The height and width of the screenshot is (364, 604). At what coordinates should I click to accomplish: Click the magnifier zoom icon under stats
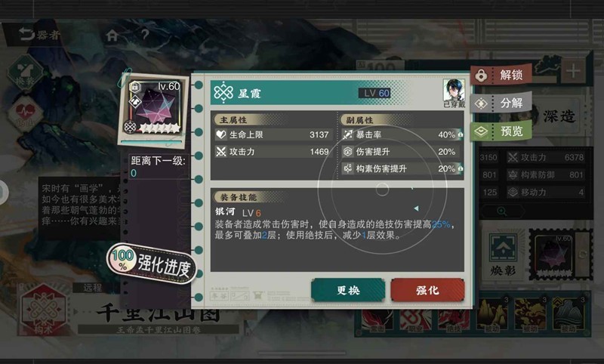click(x=502, y=211)
